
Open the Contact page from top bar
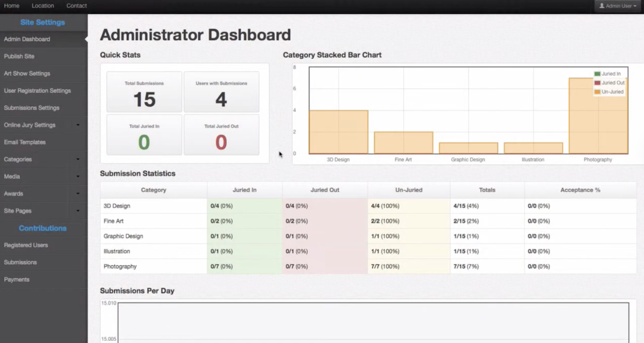[x=76, y=5]
